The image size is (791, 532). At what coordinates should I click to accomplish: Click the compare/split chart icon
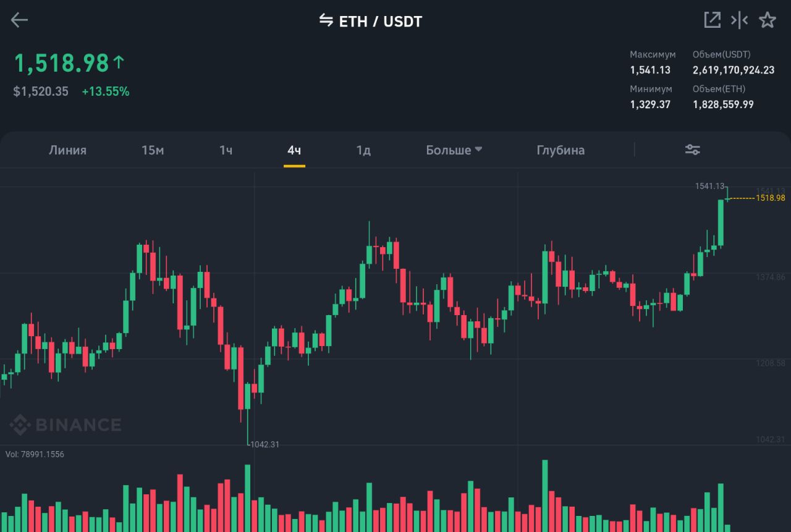739,20
